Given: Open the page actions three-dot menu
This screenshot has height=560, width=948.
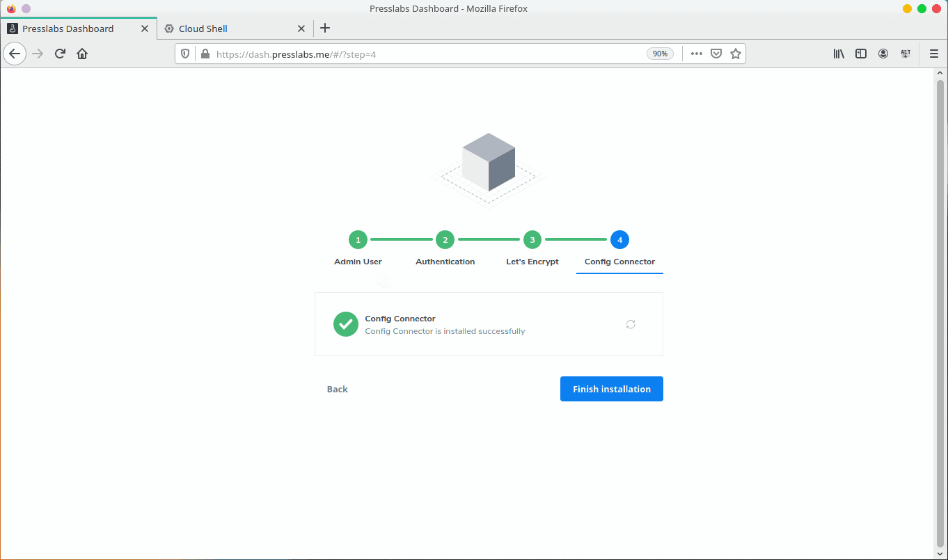Looking at the screenshot, I should [x=697, y=54].
